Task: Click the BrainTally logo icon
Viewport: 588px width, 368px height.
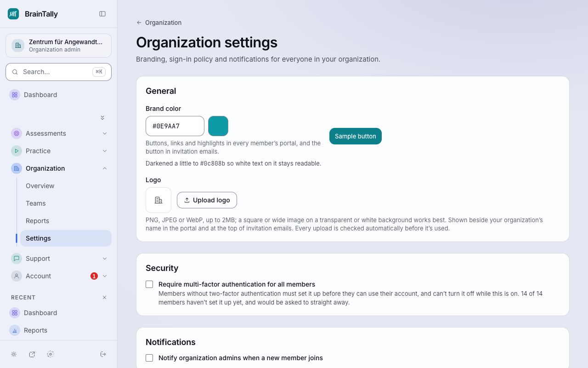Action: pos(13,14)
